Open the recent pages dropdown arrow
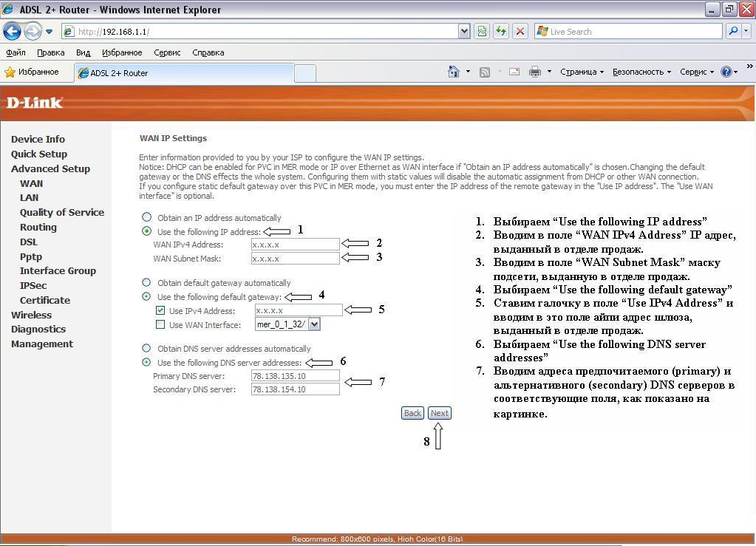 (x=50, y=32)
